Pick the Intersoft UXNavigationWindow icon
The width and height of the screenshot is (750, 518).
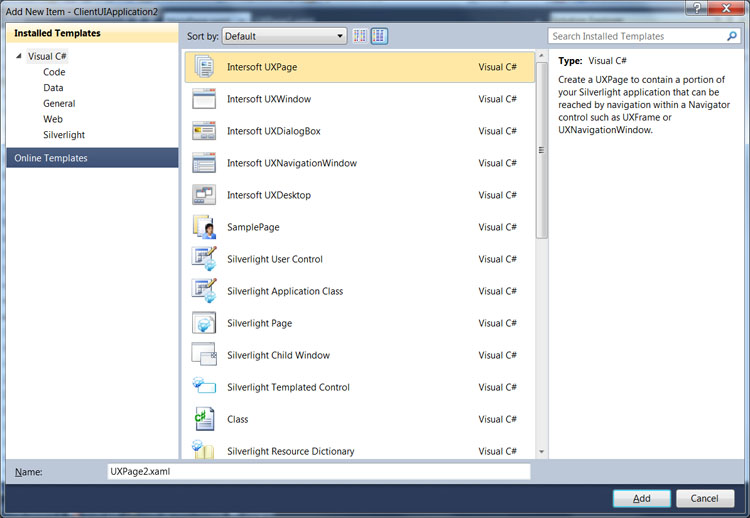pyautogui.click(x=204, y=163)
